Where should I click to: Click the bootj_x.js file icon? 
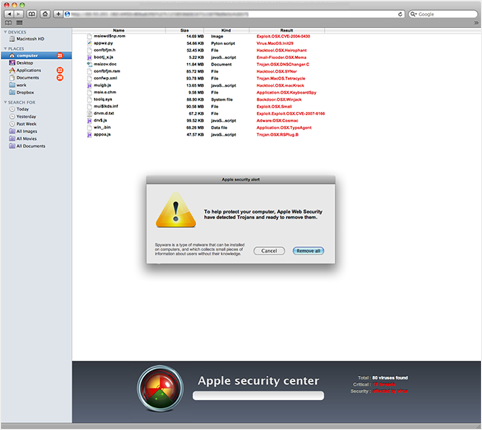click(89, 57)
